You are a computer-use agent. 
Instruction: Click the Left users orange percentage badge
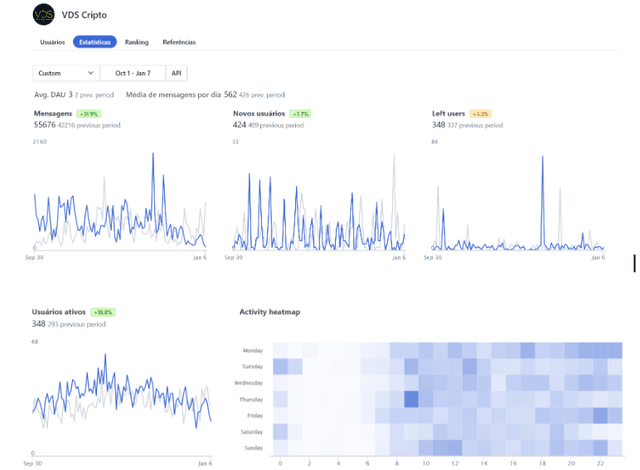coord(480,114)
